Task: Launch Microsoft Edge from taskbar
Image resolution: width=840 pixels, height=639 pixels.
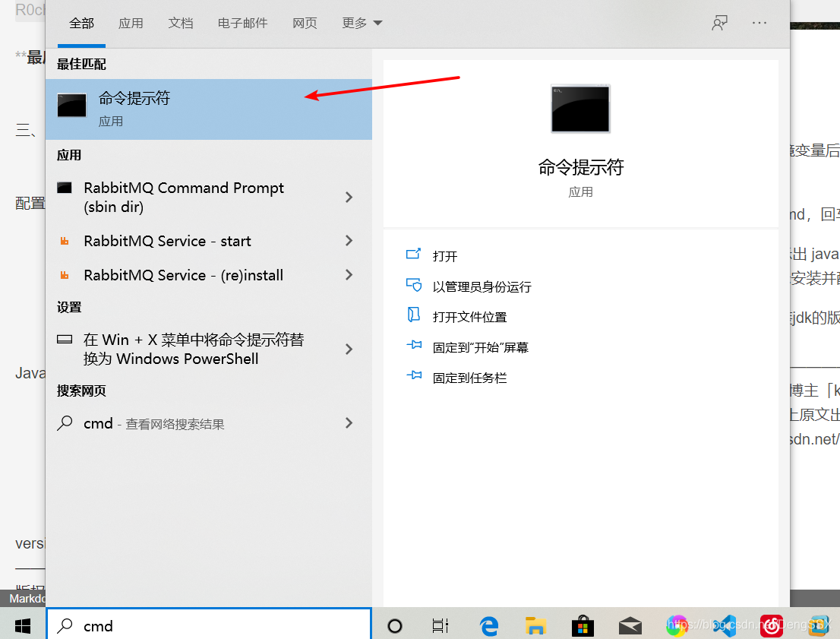Action: click(x=488, y=625)
